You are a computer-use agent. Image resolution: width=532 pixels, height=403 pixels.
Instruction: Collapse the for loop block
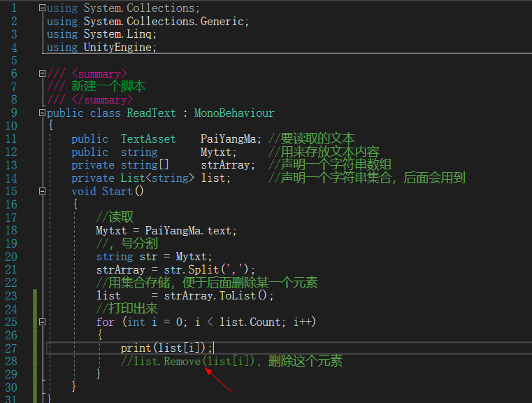click(42, 322)
